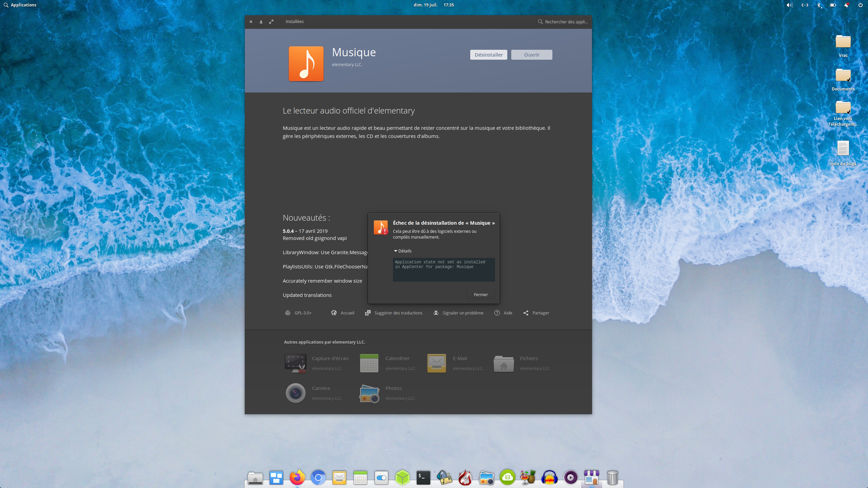
Task: Click the Désinstaller button for Musique
Action: [x=489, y=55]
